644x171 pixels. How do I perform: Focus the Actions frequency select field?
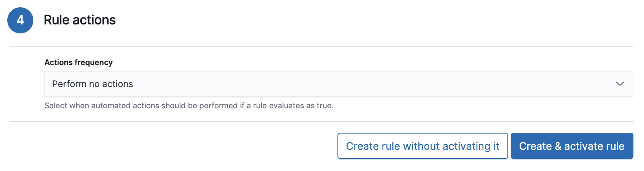click(x=338, y=84)
